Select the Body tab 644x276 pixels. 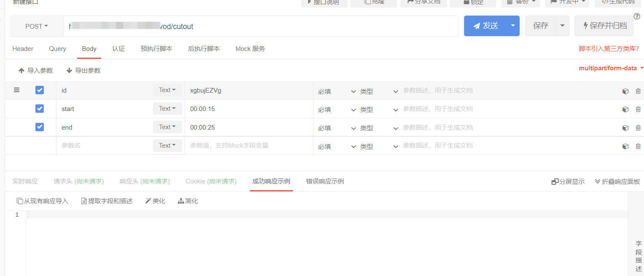89,49
